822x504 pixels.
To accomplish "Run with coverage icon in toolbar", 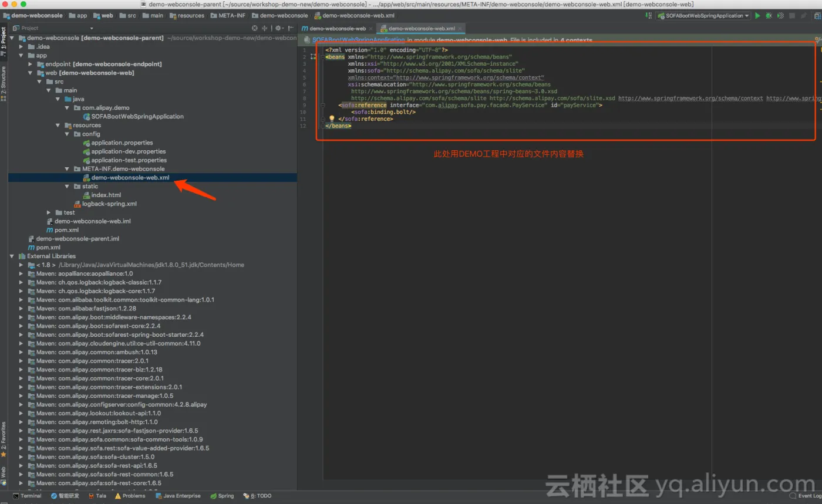I will (780, 16).
